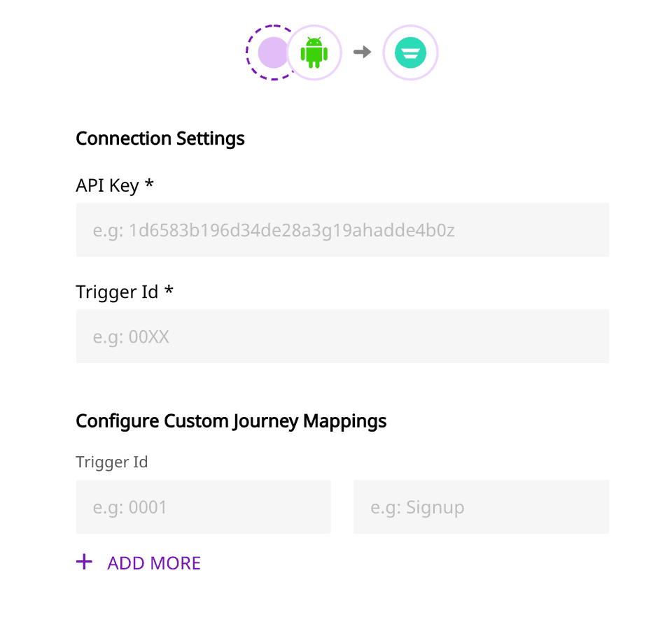Click the Trigger Id required field
672x631 pixels.
(x=342, y=336)
